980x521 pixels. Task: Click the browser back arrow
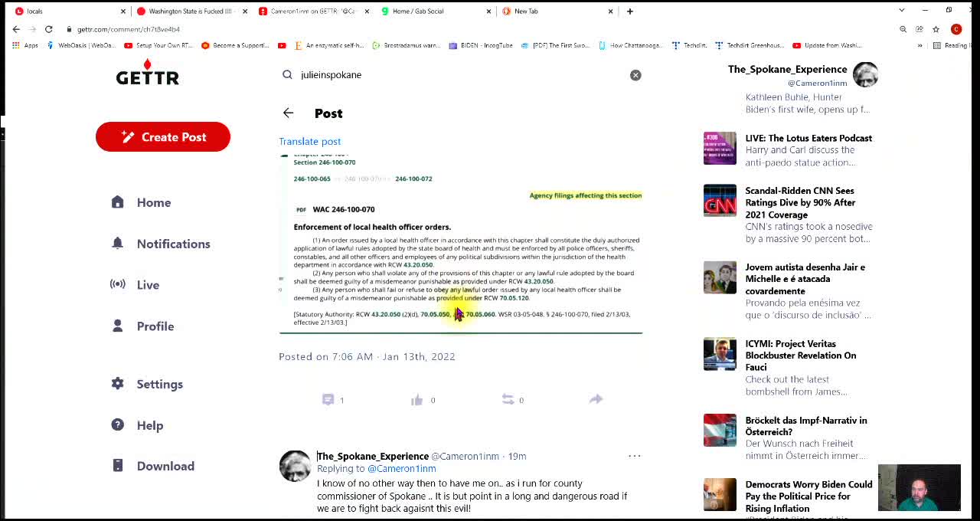click(x=16, y=29)
